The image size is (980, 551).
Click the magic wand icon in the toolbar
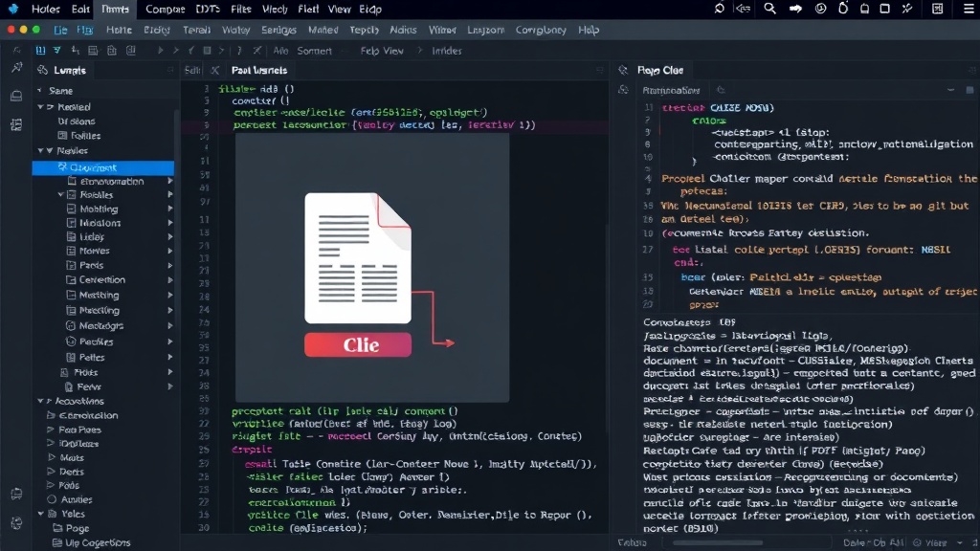click(256, 51)
